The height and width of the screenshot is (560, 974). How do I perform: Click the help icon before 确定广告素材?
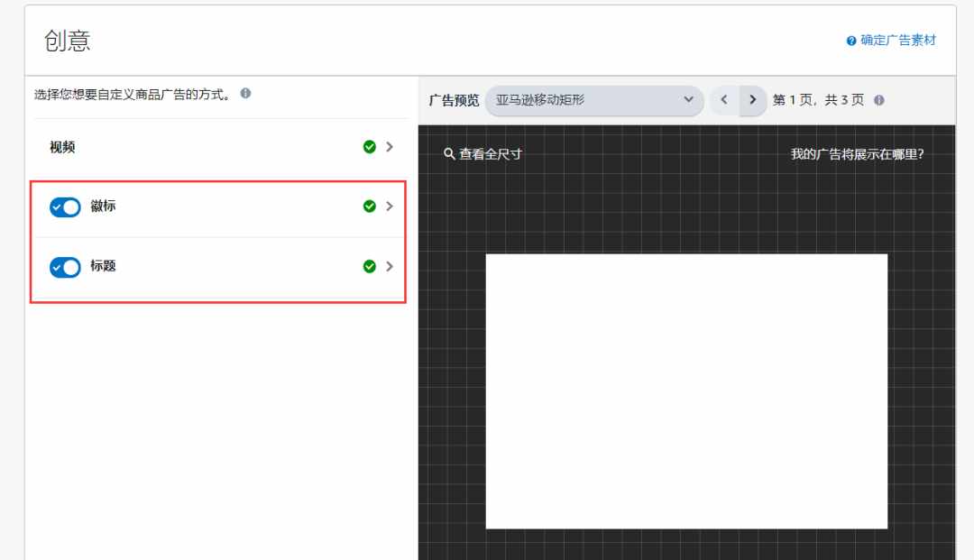pos(851,41)
